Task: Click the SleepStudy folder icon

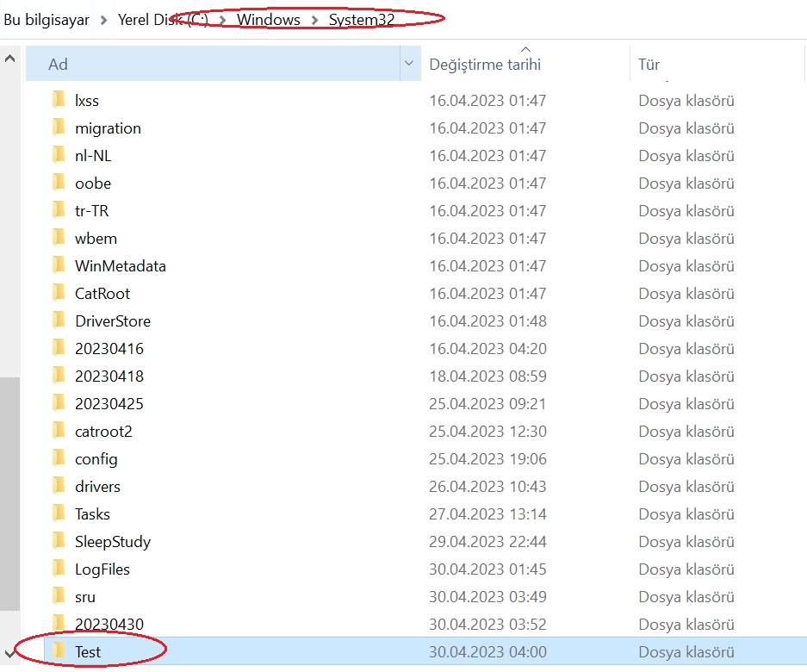Action: point(59,541)
